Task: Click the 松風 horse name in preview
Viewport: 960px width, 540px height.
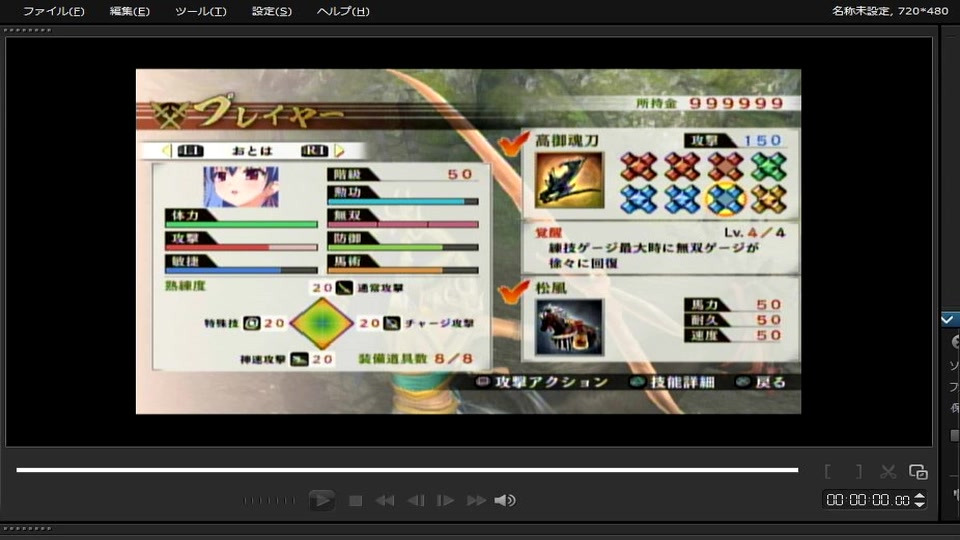Action: (551, 288)
